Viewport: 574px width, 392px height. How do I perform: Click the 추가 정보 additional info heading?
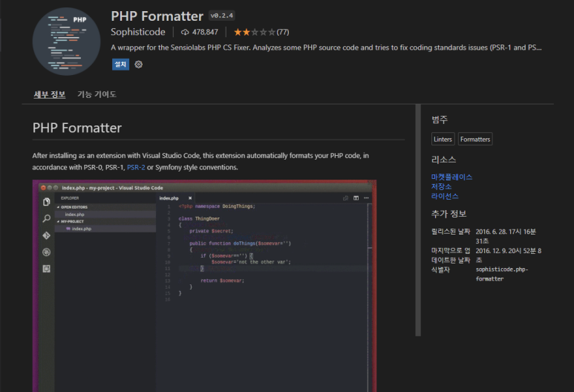pyautogui.click(x=449, y=214)
